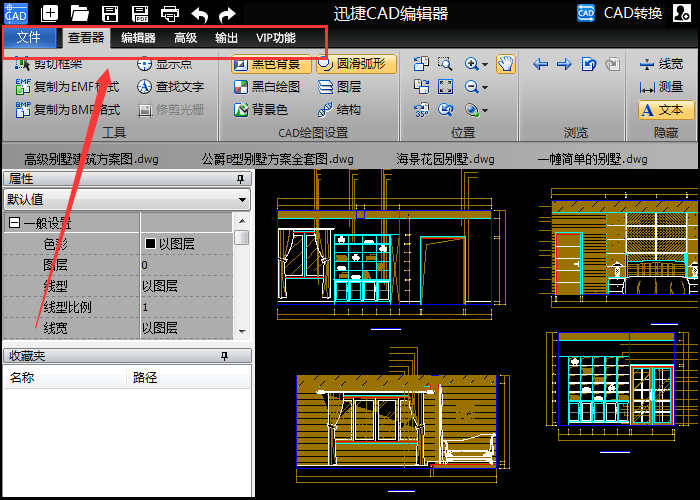This screenshot has width=700, height=500.
Task: Click the printer icon in title bar
Action: click(x=170, y=13)
